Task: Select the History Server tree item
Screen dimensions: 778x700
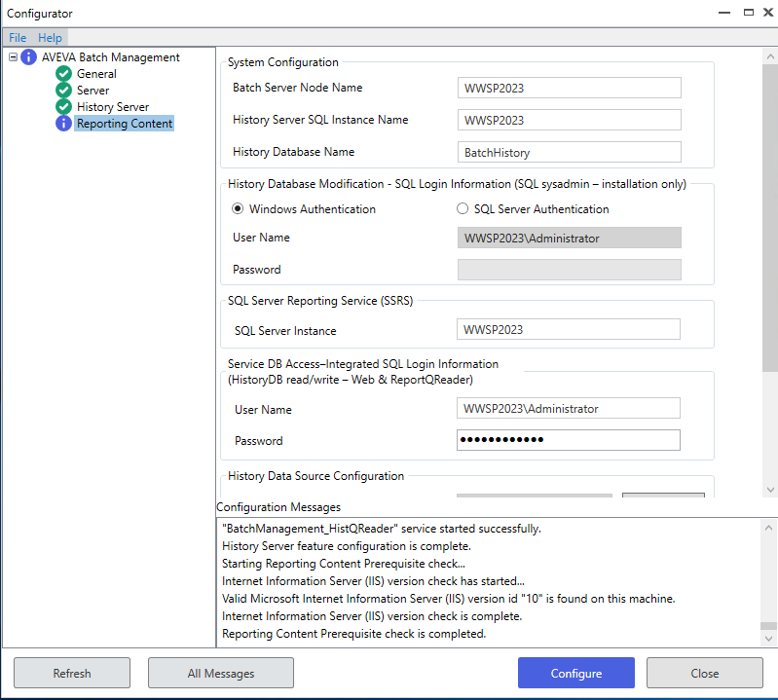Action: (x=113, y=107)
